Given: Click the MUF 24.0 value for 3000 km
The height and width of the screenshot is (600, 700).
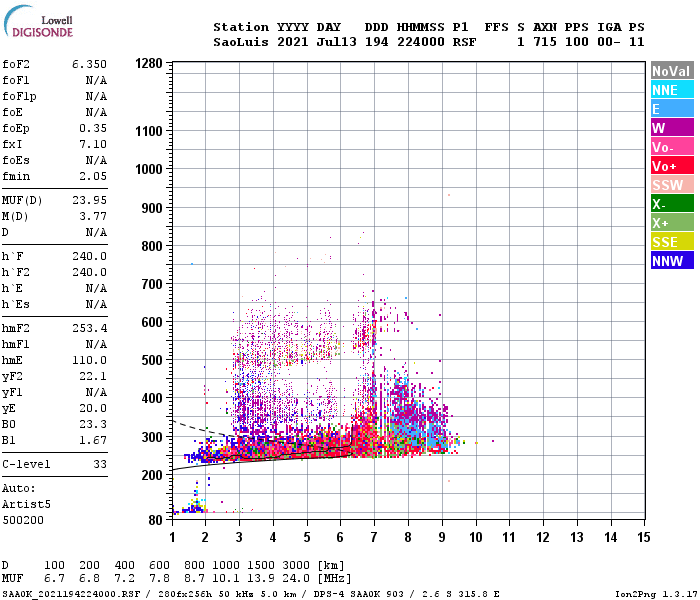Looking at the screenshot, I should (296, 579).
